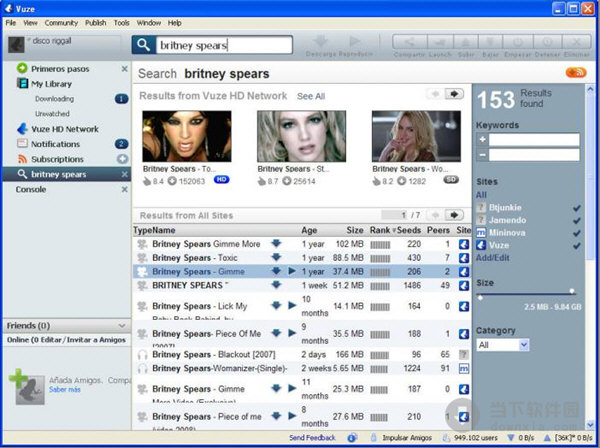The width and height of the screenshot is (600, 448).
Task: Click the info icon in status bar
Action: [x=352, y=438]
